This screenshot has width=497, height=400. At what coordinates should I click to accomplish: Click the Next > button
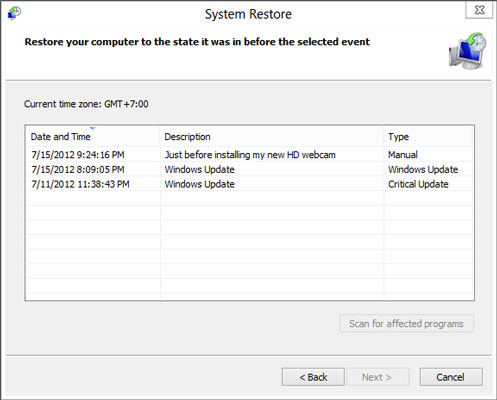378,377
